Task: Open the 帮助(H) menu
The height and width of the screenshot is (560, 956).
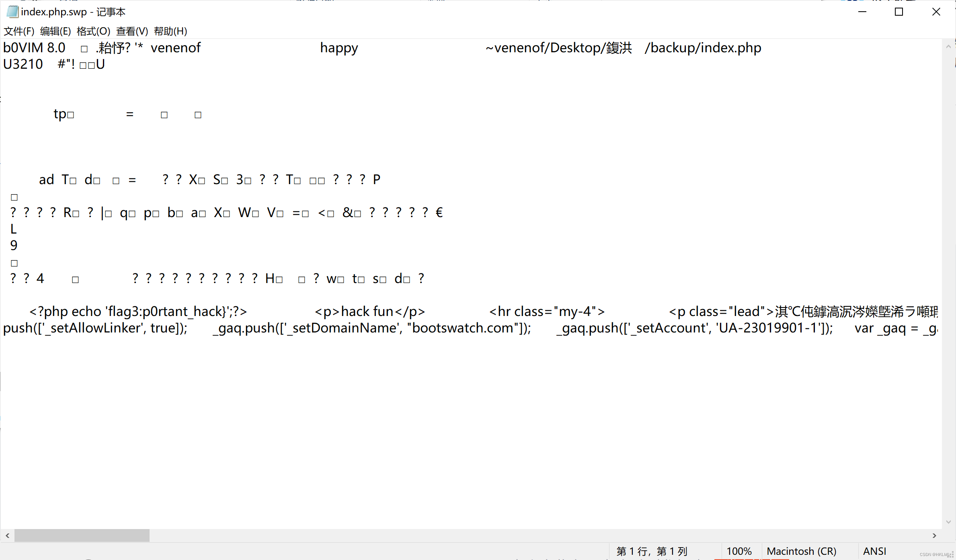Action: [170, 31]
